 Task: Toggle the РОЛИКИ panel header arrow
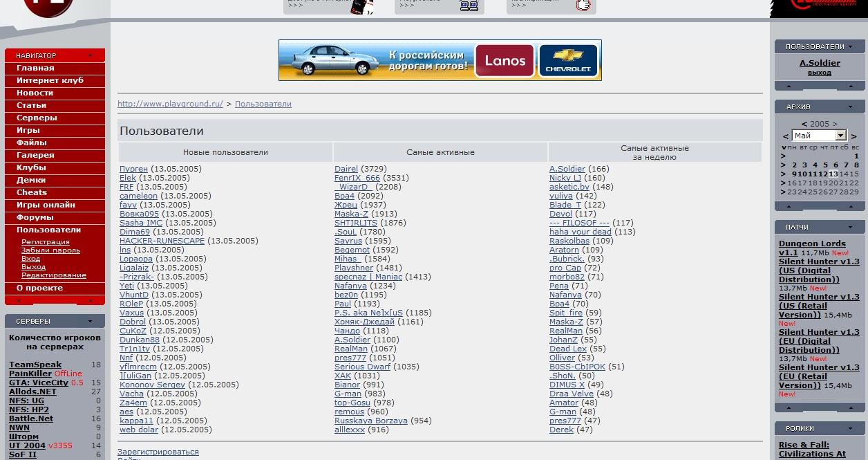(x=851, y=428)
